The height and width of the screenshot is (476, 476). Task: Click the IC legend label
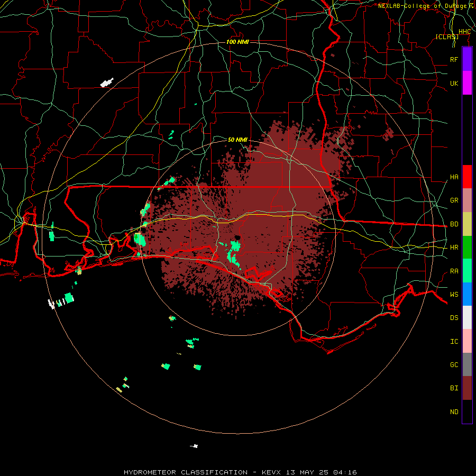(x=454, y=342)
